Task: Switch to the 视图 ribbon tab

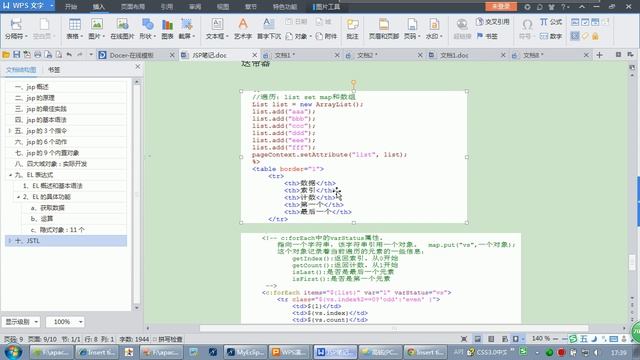Action: point(223,7)
